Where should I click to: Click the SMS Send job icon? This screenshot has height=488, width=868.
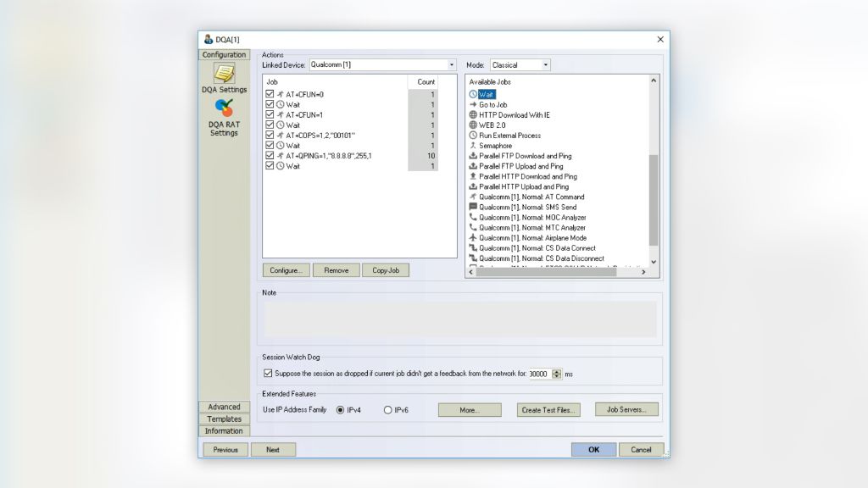point(473,208)
